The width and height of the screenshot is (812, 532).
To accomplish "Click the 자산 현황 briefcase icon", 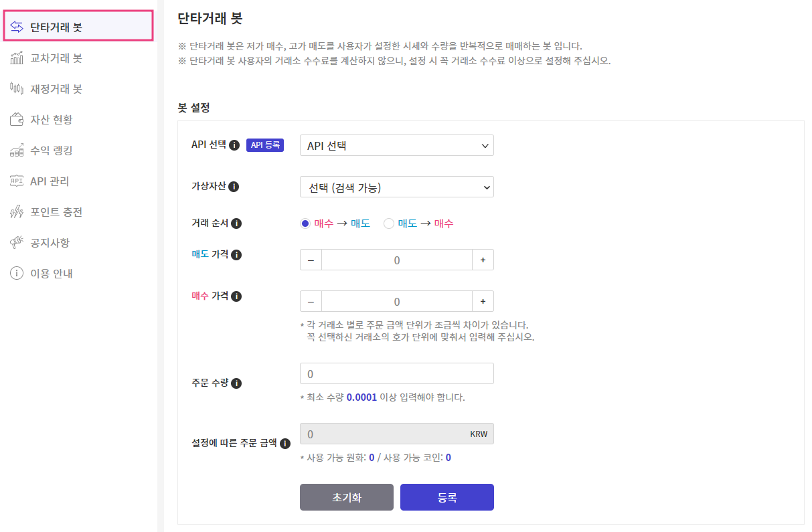I will 17,119.
